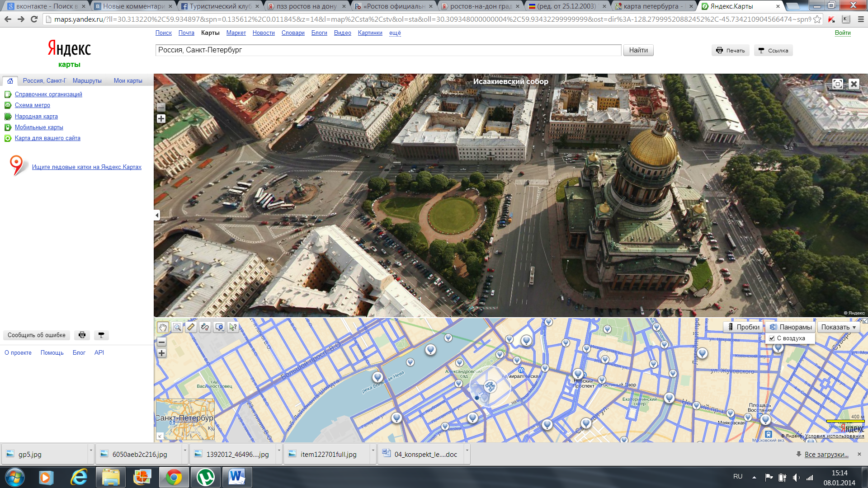
Task: Open dropdown for item122701full.jpg download
Action: (373, 454)
